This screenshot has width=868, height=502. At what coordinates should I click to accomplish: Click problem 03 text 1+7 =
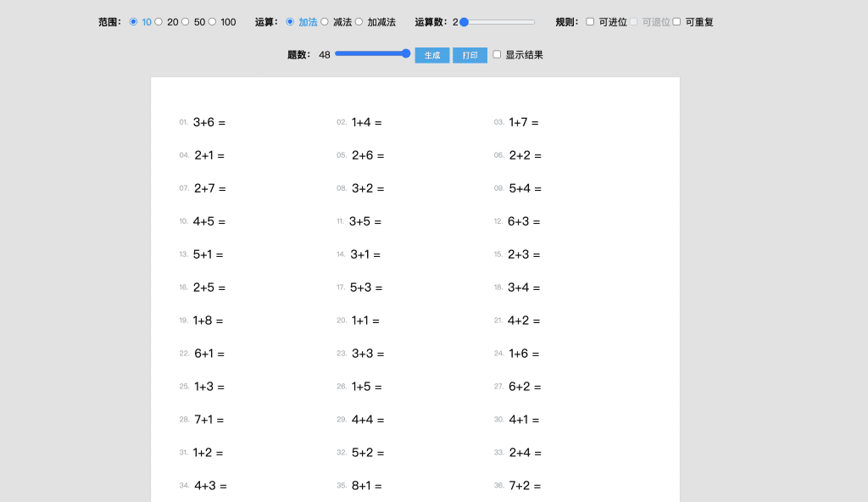524,122
